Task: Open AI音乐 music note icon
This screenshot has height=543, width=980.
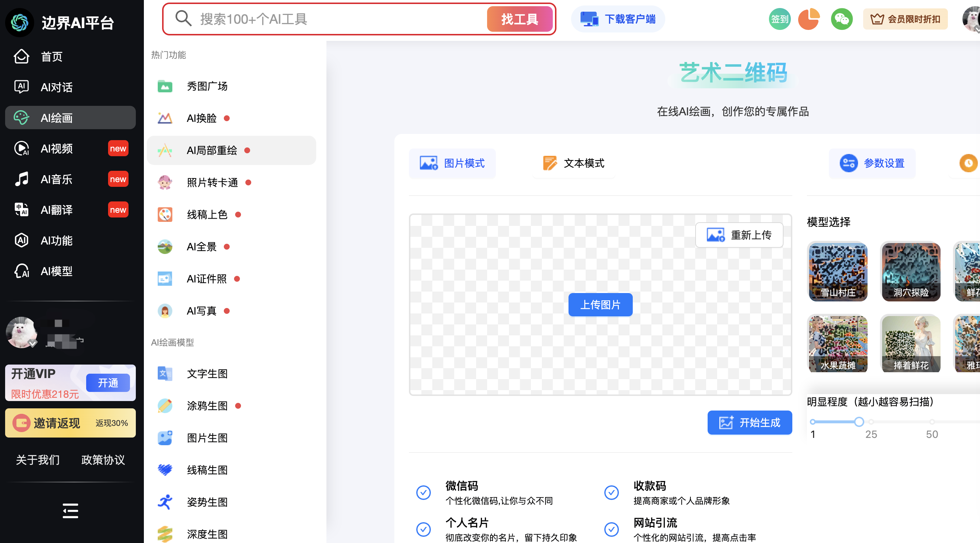Action: click(x=21, y=179)
